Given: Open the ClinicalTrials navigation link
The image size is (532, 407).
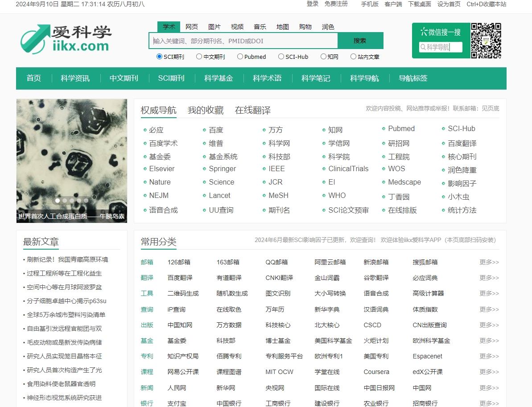Looking at the screenshot, I should pyautogui.click(x=348, y=169).
